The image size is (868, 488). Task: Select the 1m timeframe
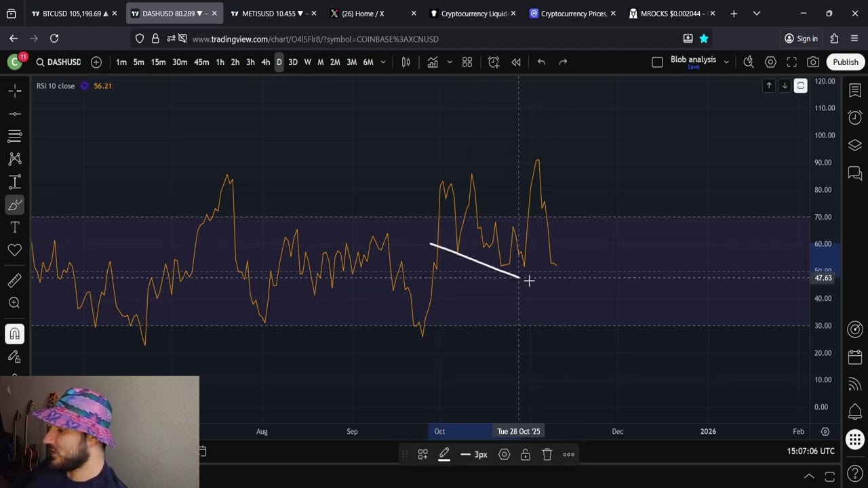point(121,62)
